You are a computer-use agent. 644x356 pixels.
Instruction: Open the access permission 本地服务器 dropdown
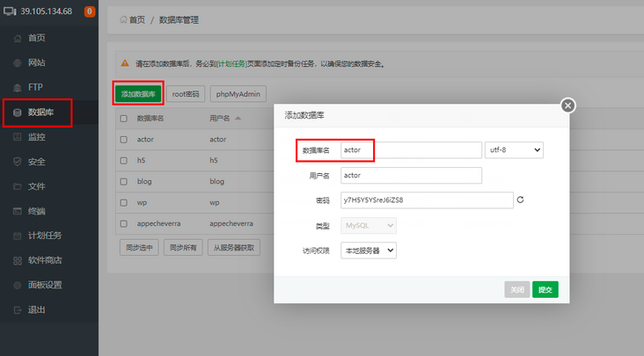[x=369, y=251]
